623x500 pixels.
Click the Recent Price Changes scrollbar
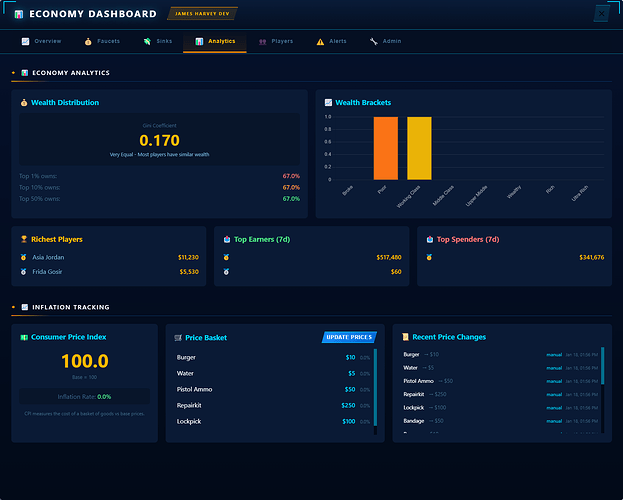(x=602, y=390)
